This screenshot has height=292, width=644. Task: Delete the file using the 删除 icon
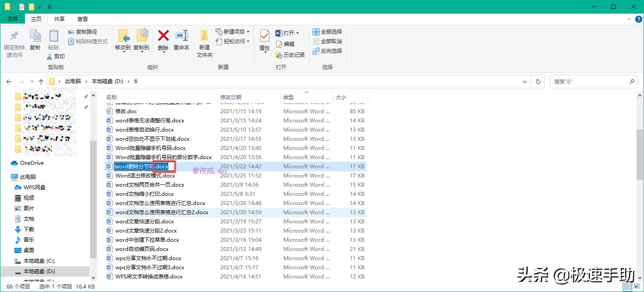coord(163,42)
